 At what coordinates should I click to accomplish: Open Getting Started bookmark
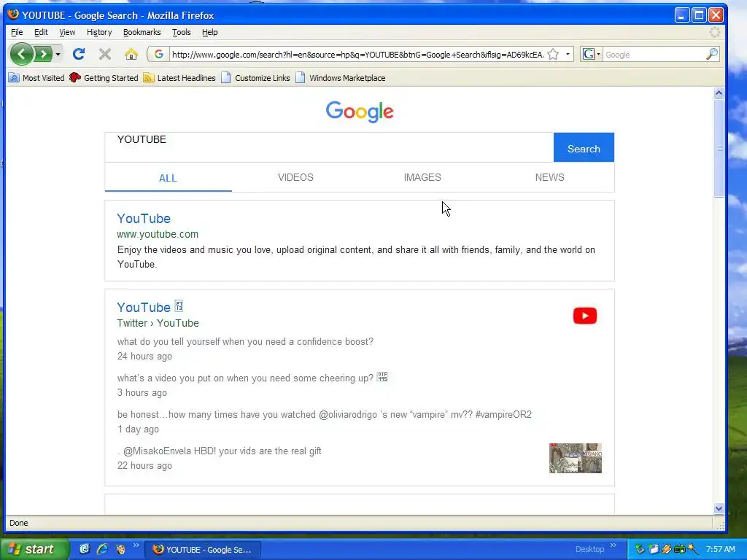coord(104,77)
